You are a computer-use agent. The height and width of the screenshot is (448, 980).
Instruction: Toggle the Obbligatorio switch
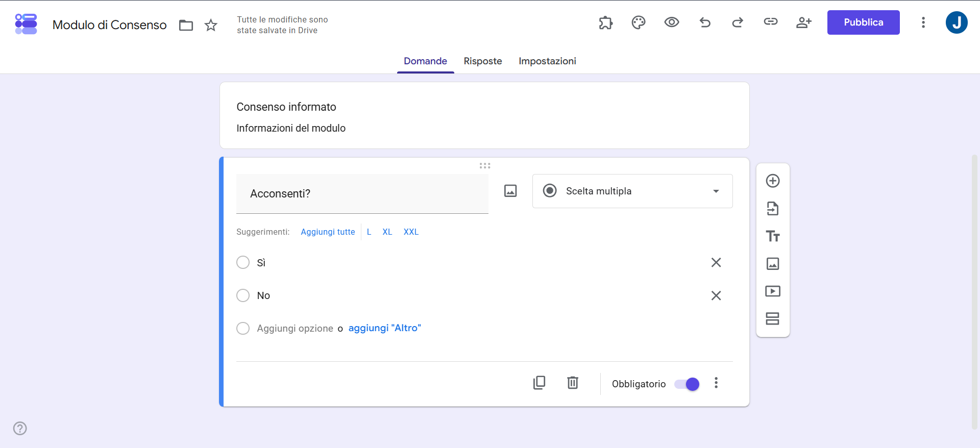[x=687, y=384]
